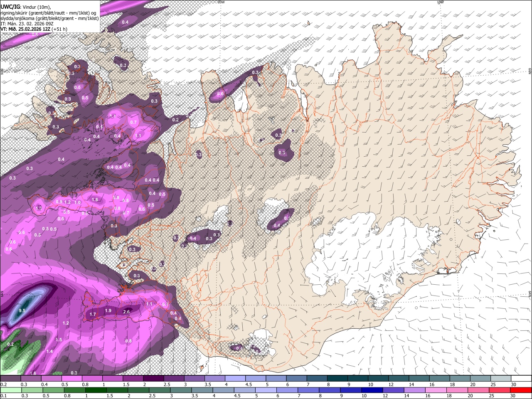Pick the light grey snow swatch between 25 and 30
This screenshot has width=532, height=399.
(500, 379)
